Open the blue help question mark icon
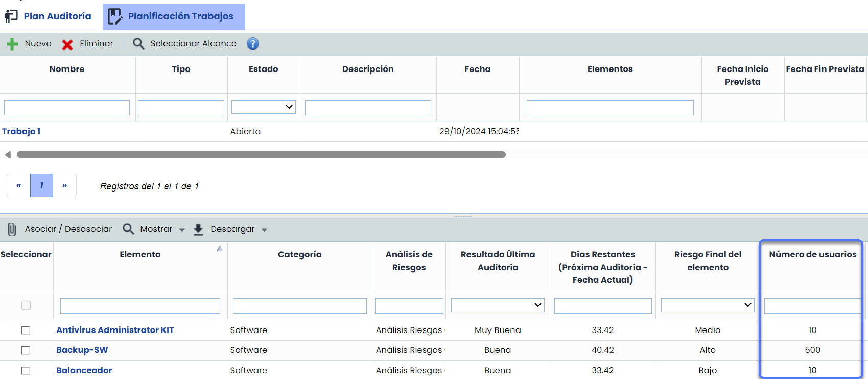 (x=253, y=44)
